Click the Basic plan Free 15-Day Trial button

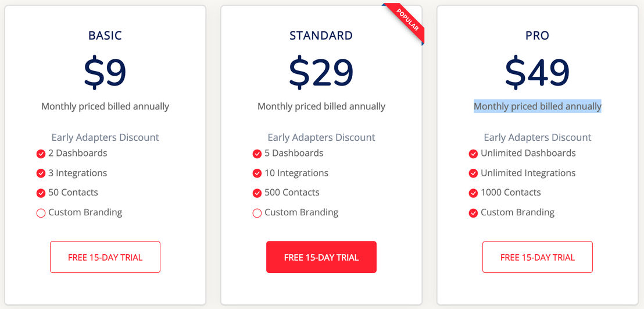pyautogui.click(x=105, y=257)
